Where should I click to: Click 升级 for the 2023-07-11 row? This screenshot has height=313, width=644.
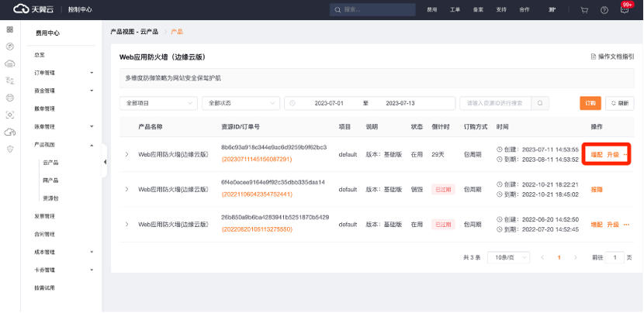(613, 155)
